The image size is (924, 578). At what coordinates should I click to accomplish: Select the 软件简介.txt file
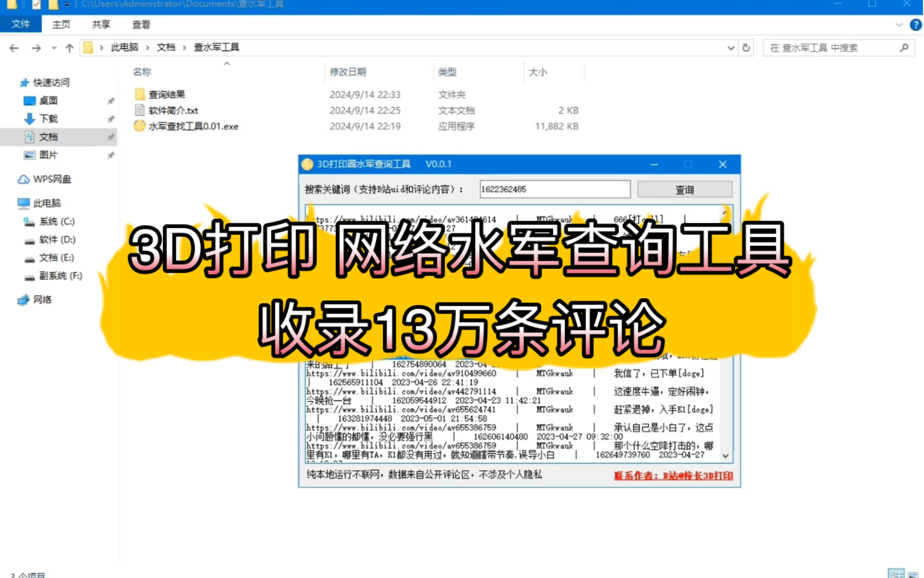(174, 110)
